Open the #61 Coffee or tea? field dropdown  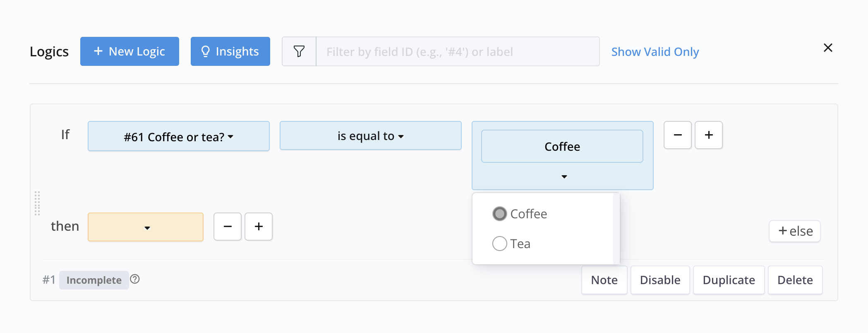(x=179, y=136)
